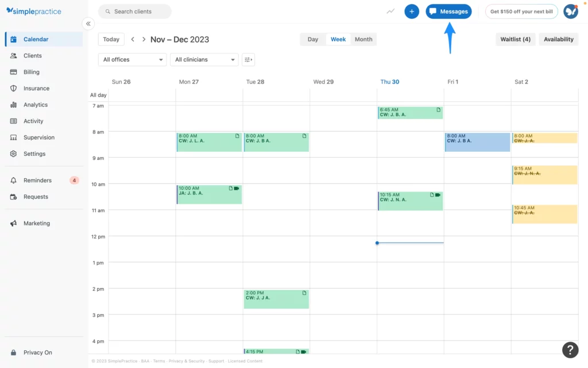
Task: Toggle Privacy On in sidebar
Action: coord(37,352)
